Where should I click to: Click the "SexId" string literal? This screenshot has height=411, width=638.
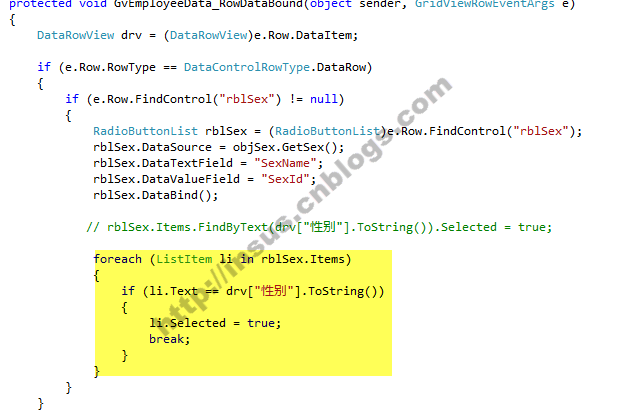[285, 179]
